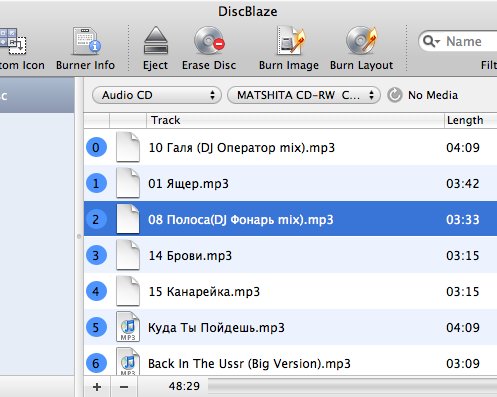This screenshot has width=497, height=397.
Task: Click the file icon of 10 Галя track
Action: pyautogui.click(x=128, y=147)
